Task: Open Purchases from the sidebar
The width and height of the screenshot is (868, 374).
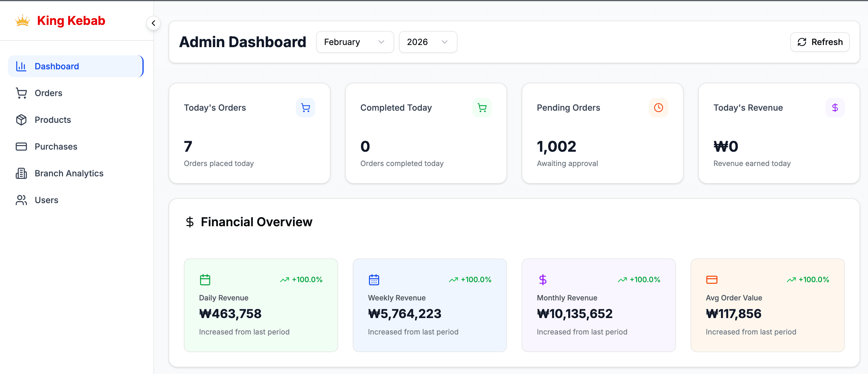Action: pyautogui.click(x=56, y=147)
